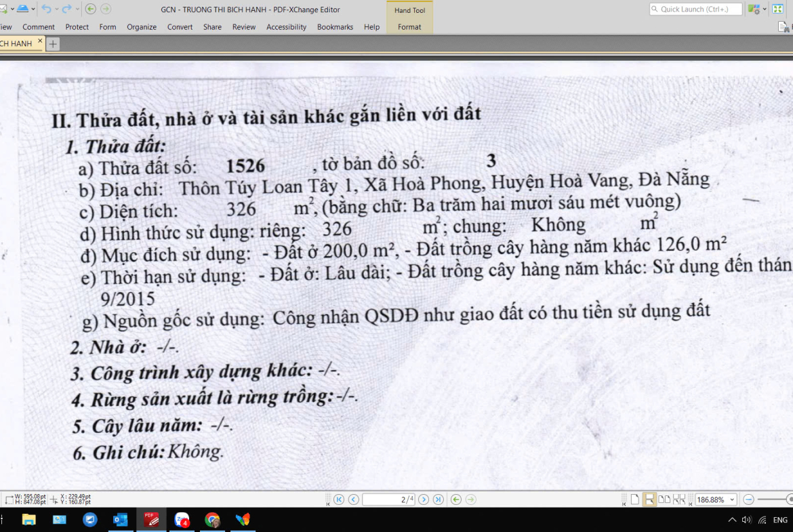Toggle two pages continuous layout
The height and width of the screenshot is (532, 793).
pyautogui.click(x=679, y=499)
